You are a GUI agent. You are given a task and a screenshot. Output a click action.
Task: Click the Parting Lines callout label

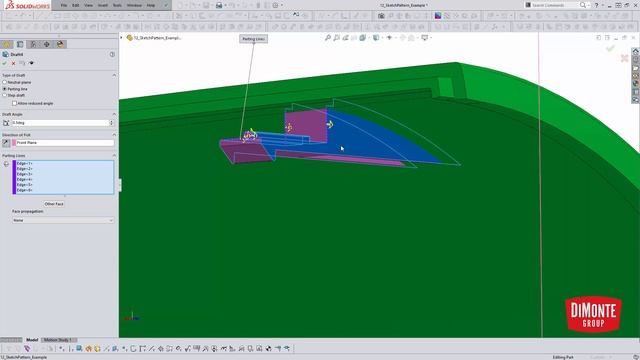coord(253,39)
